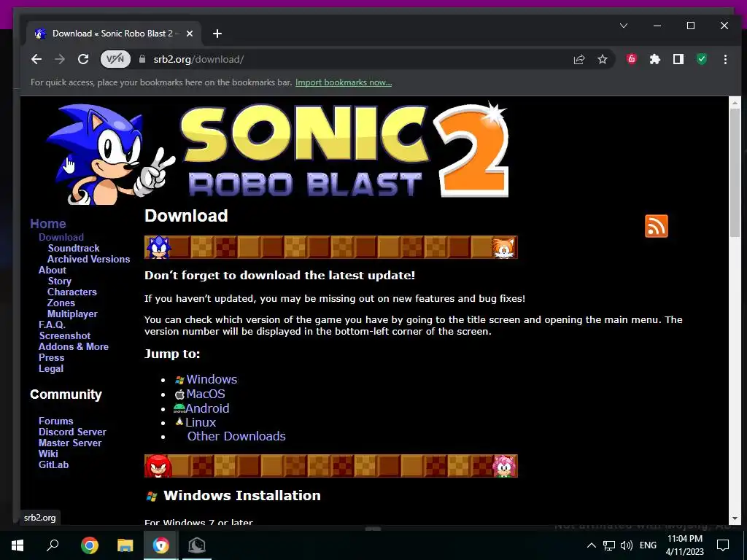Open Soundtrack sidebar link

pos(74,248)
